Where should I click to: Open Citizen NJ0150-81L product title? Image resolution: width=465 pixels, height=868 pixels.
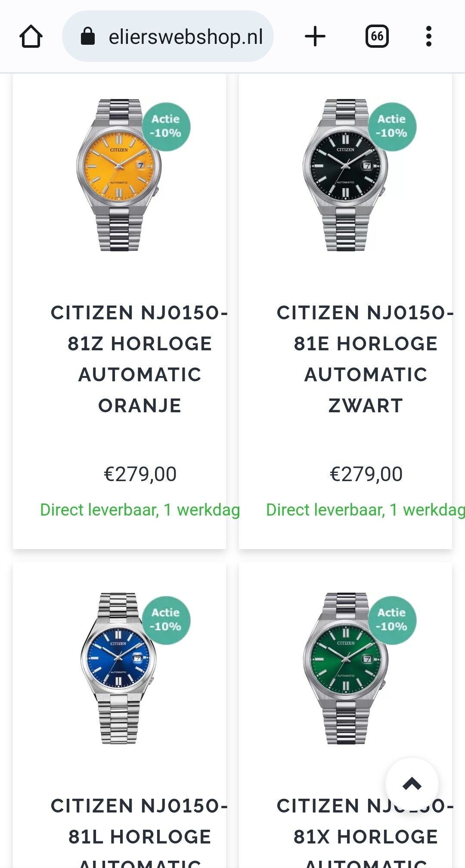pyautogui.click(x=139, y=831)
